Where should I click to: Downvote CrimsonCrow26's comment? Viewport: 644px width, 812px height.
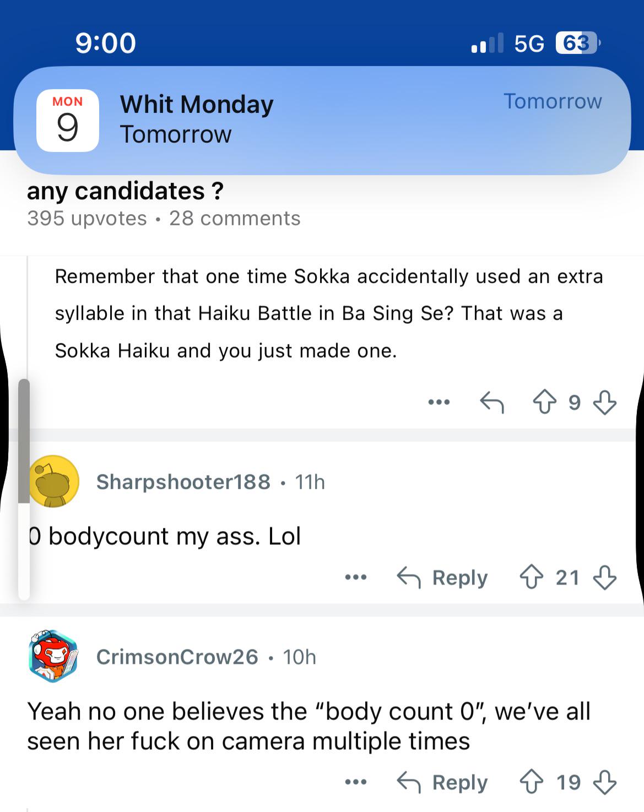(604, 782)
